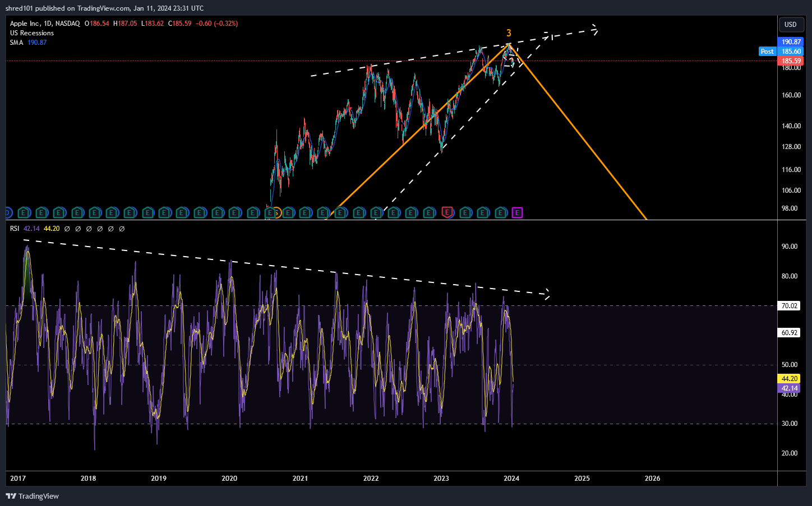Click the Apple Inc, 1D, NASDAQ legend title

[45, 24]
